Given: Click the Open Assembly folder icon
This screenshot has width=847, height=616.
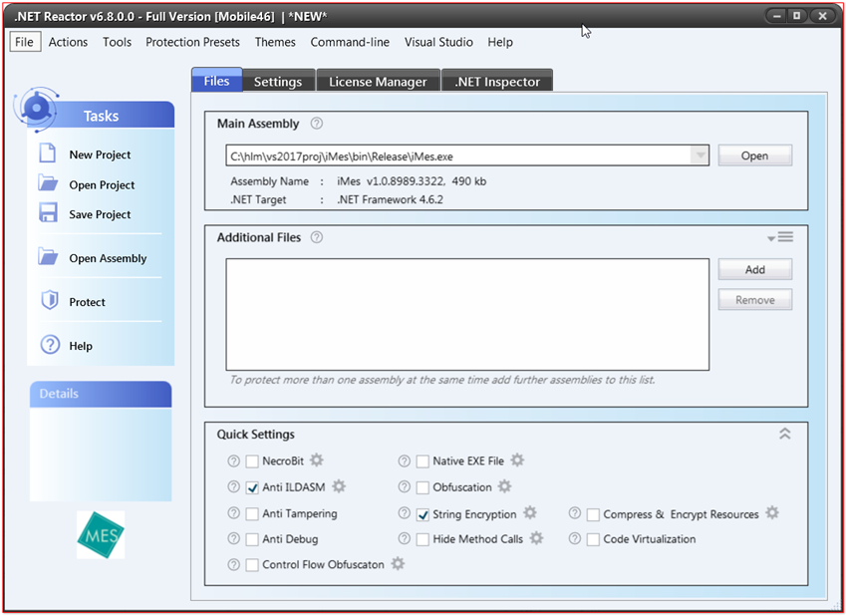Looking at the screenshot, I should coord(48,257).
